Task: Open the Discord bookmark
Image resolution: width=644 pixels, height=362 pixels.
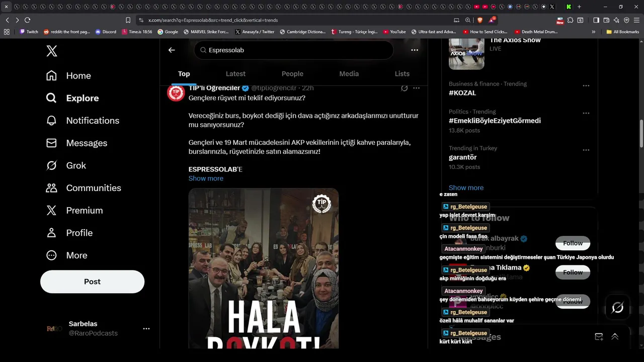Action: pos(106,32)
